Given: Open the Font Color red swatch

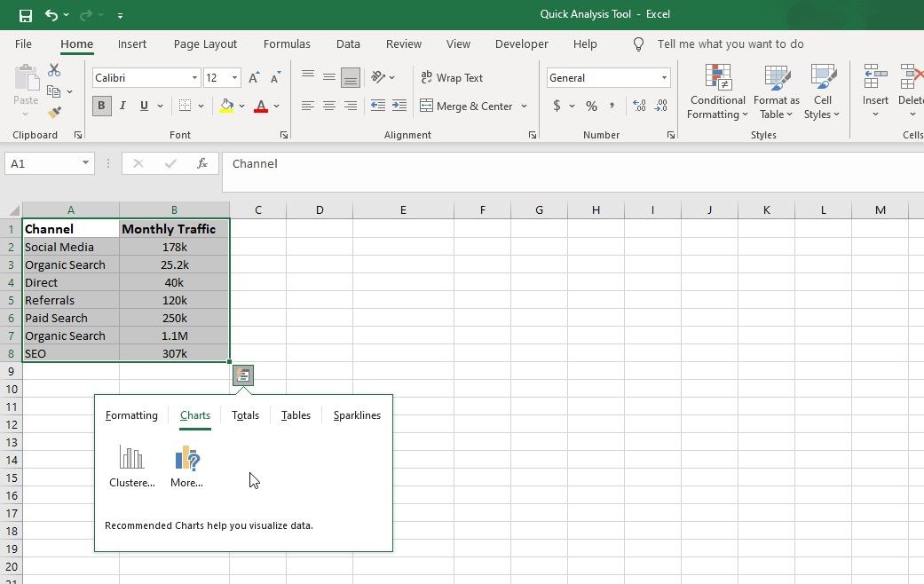Looking at the screenshot, I should pyautogui.click(x=260, y=106).
